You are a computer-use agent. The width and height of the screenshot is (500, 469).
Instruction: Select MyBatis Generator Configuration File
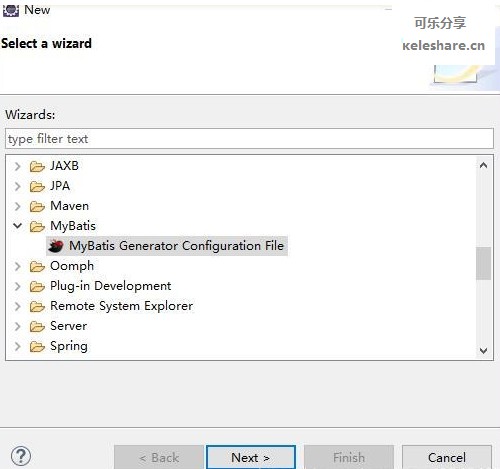coord(176,246)
